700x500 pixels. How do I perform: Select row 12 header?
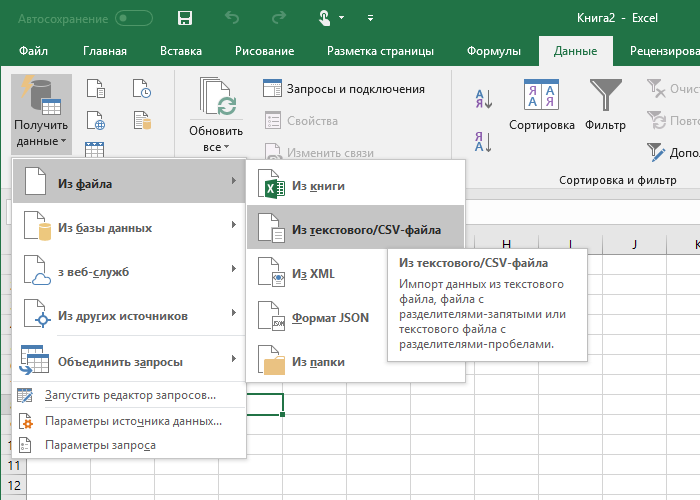[13, 485]
